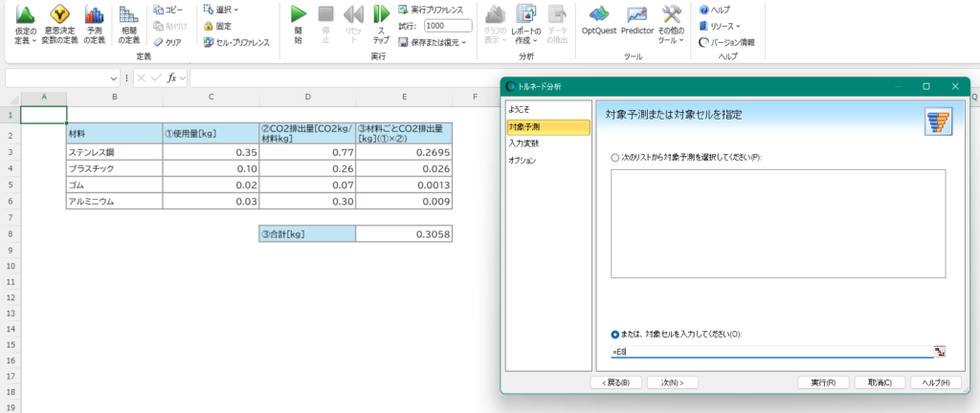Select 入力変数 in the wizard sidebar
This screenshot has height=413, width=980.
pos(523,143)
